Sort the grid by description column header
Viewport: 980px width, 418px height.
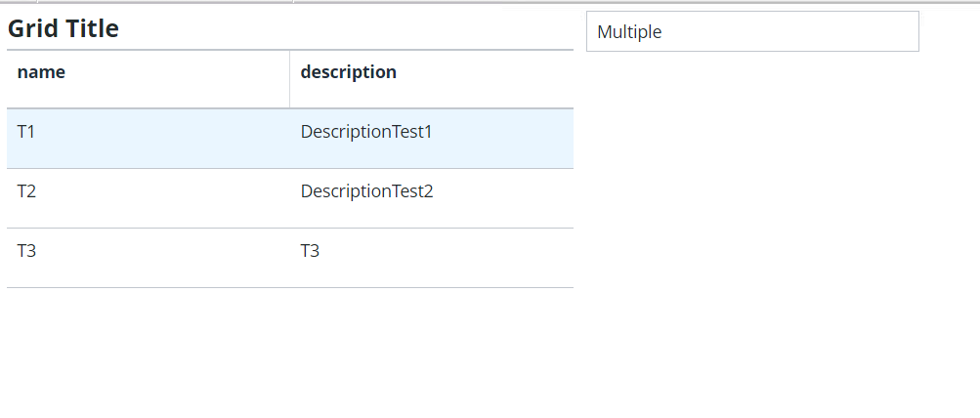point(348,72)
